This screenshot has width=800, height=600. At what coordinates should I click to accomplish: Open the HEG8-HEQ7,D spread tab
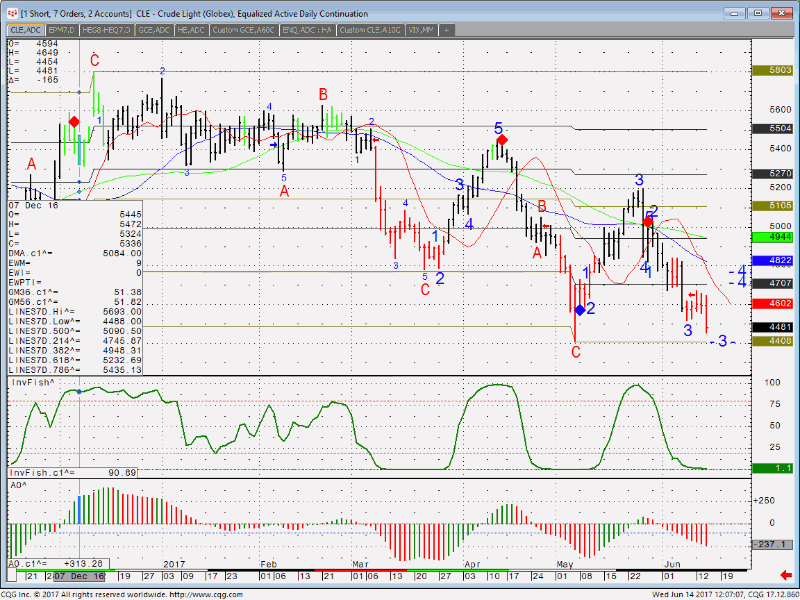click(107, 30)
